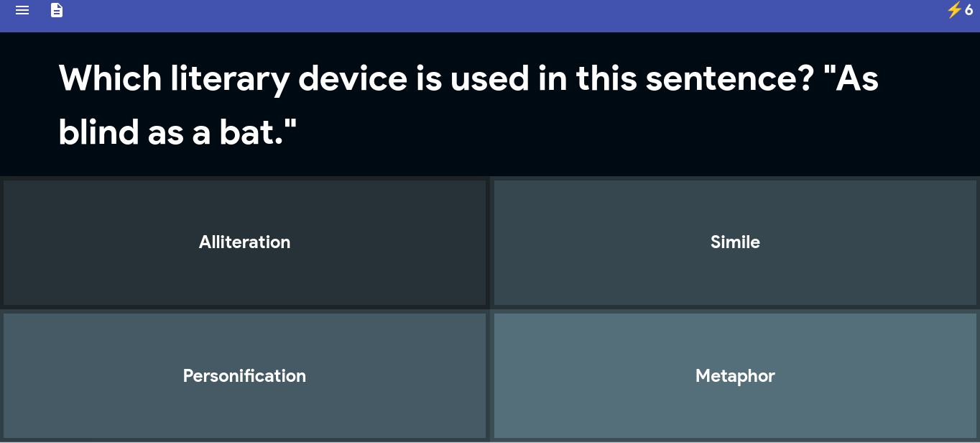Click the number 6 beside the lightning bolt
This screenshot has width=980, height=443.
click(969, 11)
